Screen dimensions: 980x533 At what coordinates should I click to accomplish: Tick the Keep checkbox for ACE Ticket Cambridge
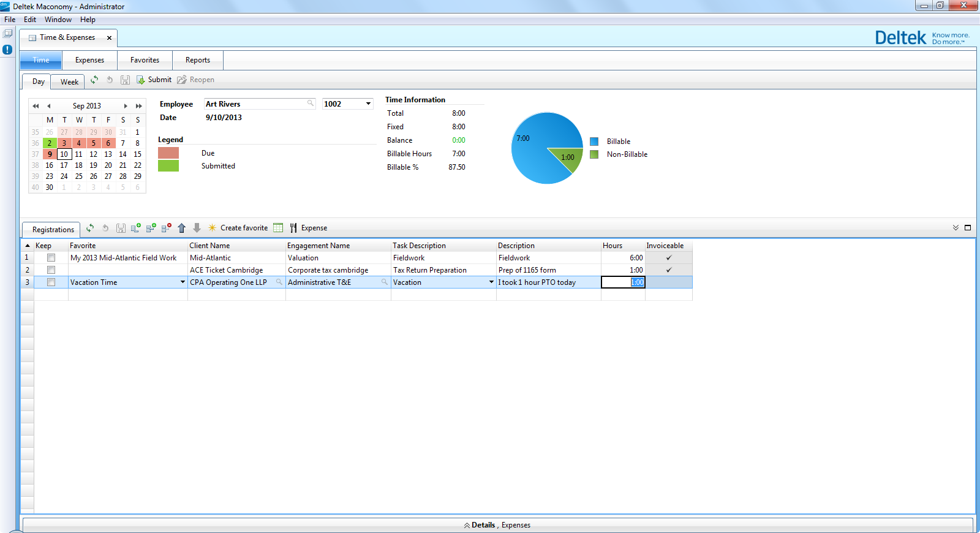coord(51,270)
